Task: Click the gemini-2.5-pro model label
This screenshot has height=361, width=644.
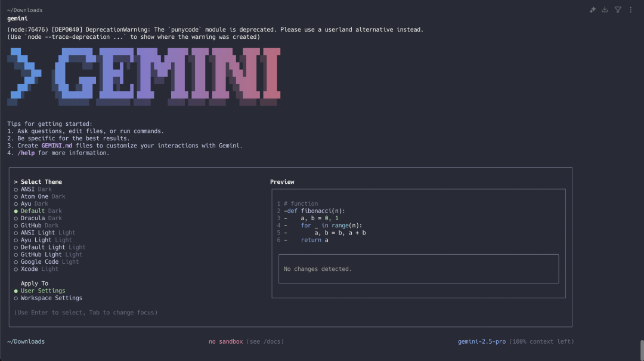Action: [x=482, y=342]
